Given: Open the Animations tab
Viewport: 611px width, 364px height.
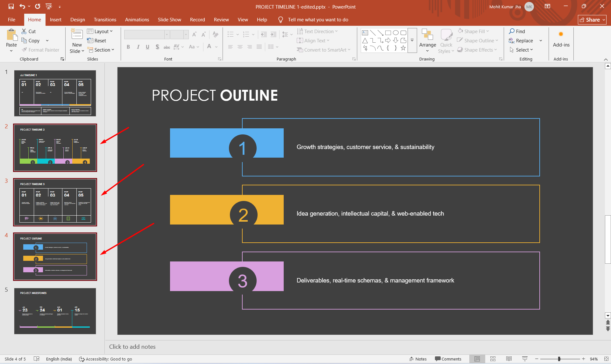Looking at the screenshot, I should pyautogui.click(x=137, y=19).
